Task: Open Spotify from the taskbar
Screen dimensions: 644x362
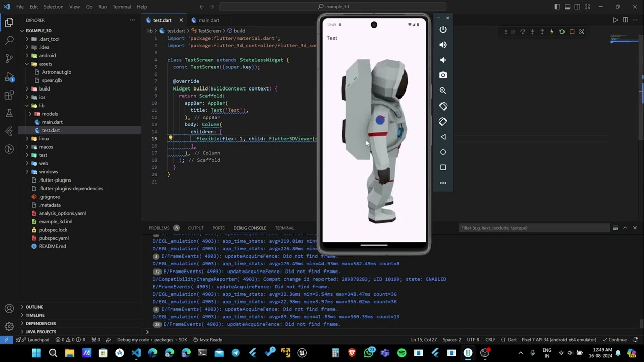Action: (x=401, y=353)
